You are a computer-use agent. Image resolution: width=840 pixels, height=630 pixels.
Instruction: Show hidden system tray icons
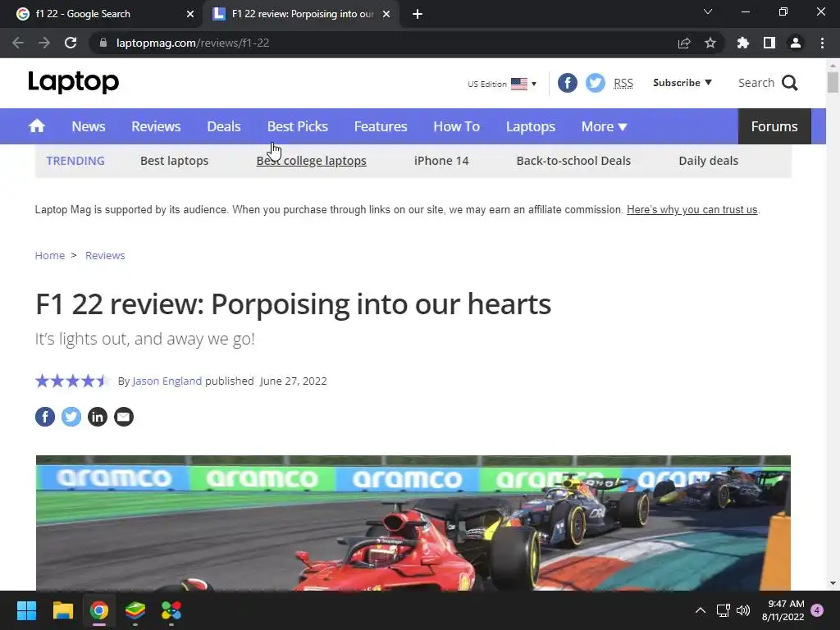click(701, 610)
